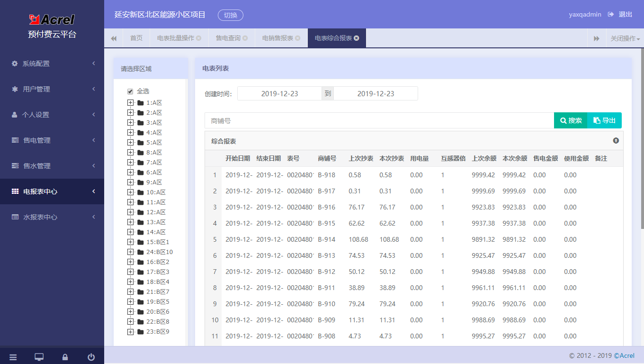Toggle the 全选 checkbox
The height and width of the screenshot is (364, 644).
130,91
